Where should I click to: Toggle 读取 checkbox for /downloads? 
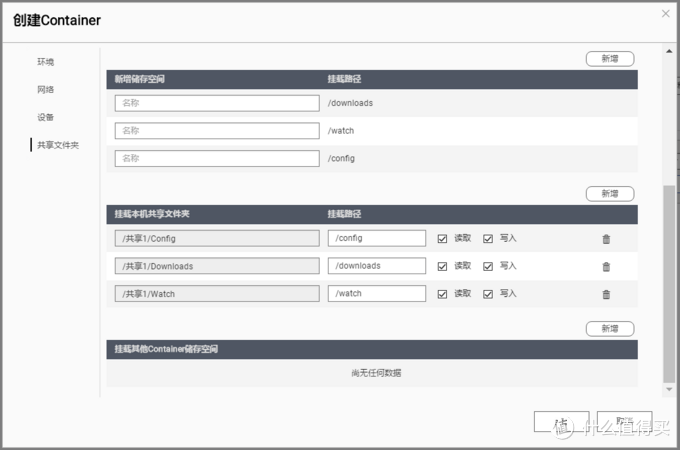coord(442,267)
